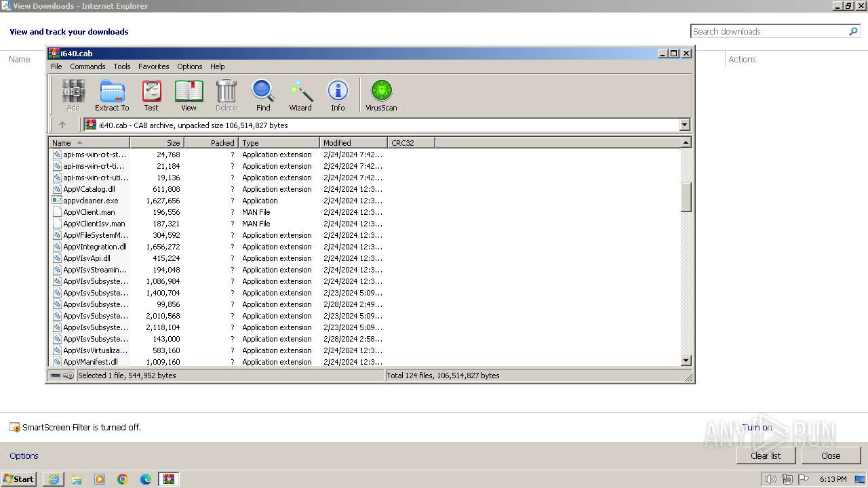This screenshot has height=488, width=868.
Task: Click Actions column header in downloads window
Action: pos(742,60)
